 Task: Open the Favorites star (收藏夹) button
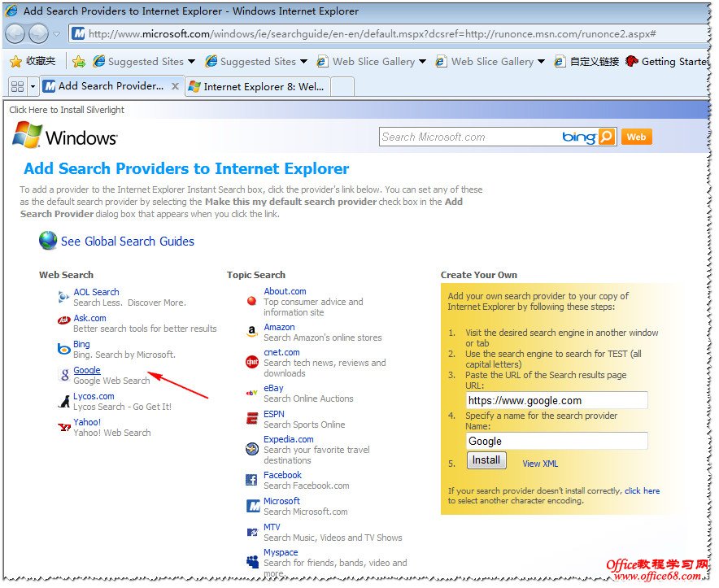33,61
